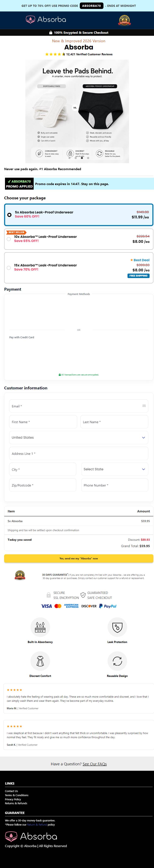Open the Terms & Conditions footer link
Screen dimensions: 154x868
pos(17,795)
